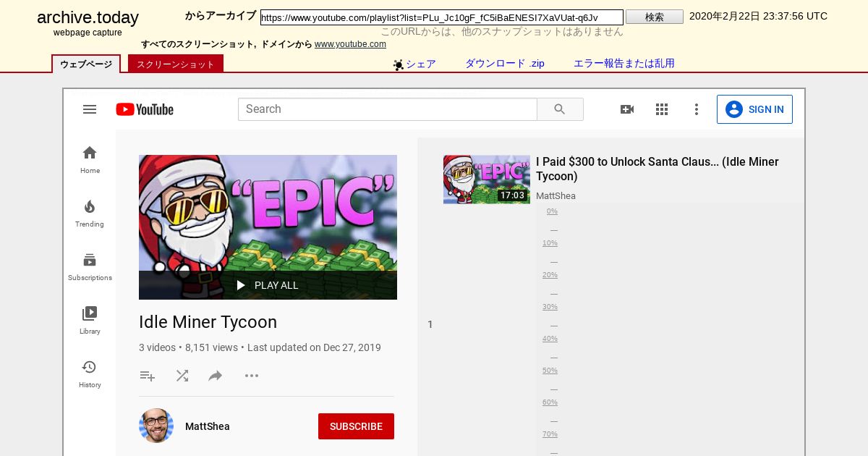Subscribe to MattShea channel
Screen dimensions: 868x456
(356, 426)
